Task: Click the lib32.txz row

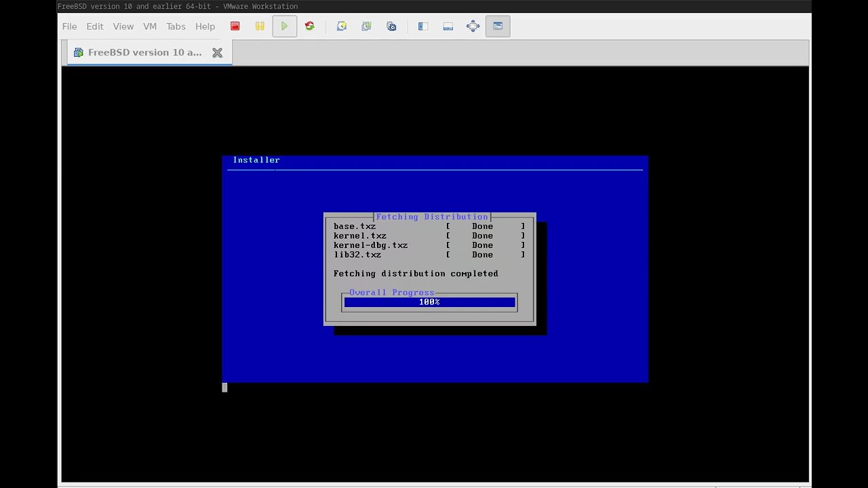Action: (x=429, y=255)
